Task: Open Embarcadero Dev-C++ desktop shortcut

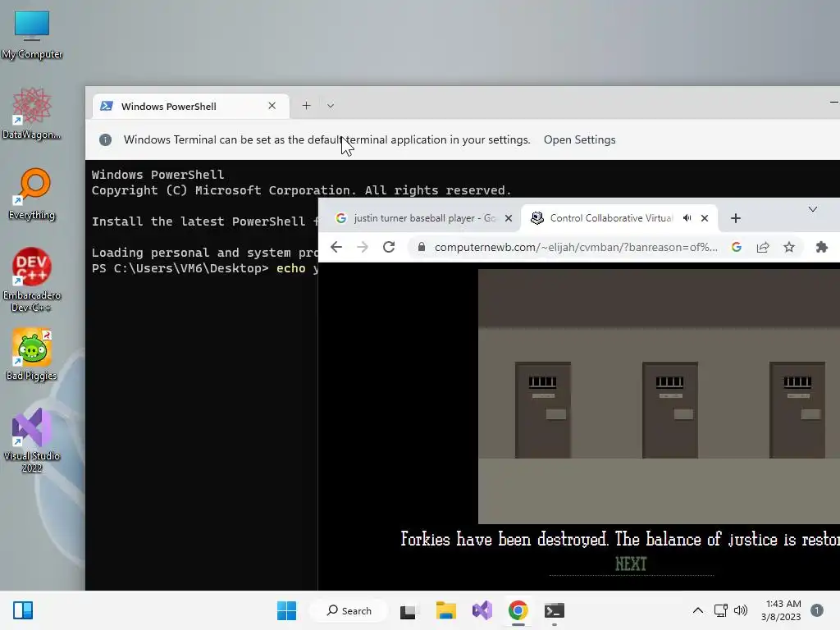Action: point(32,280)
